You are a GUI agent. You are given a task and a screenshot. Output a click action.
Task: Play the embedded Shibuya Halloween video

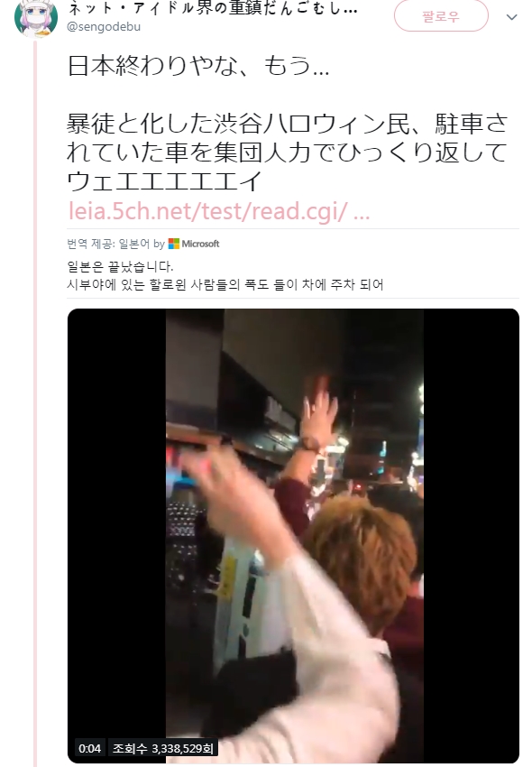(293, 536)
